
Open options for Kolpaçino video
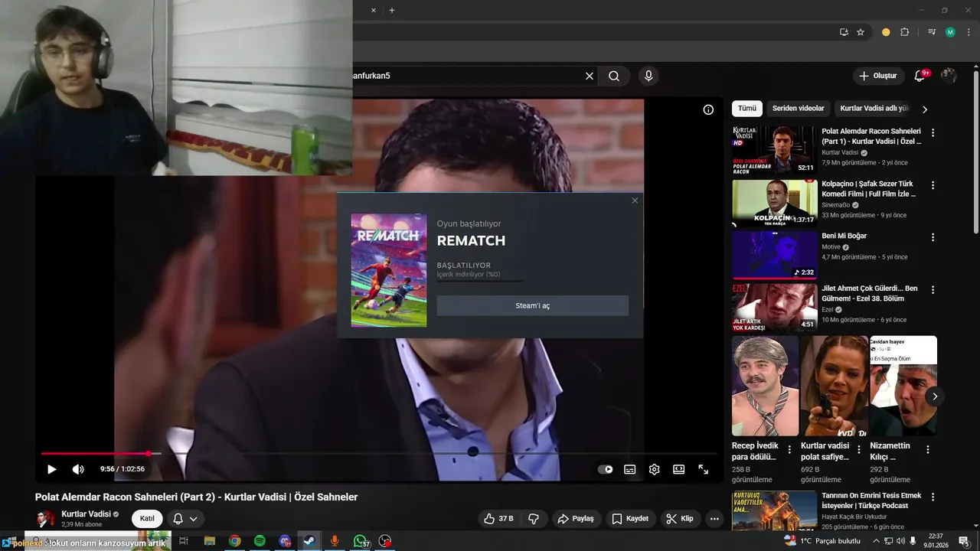[933, 185]
